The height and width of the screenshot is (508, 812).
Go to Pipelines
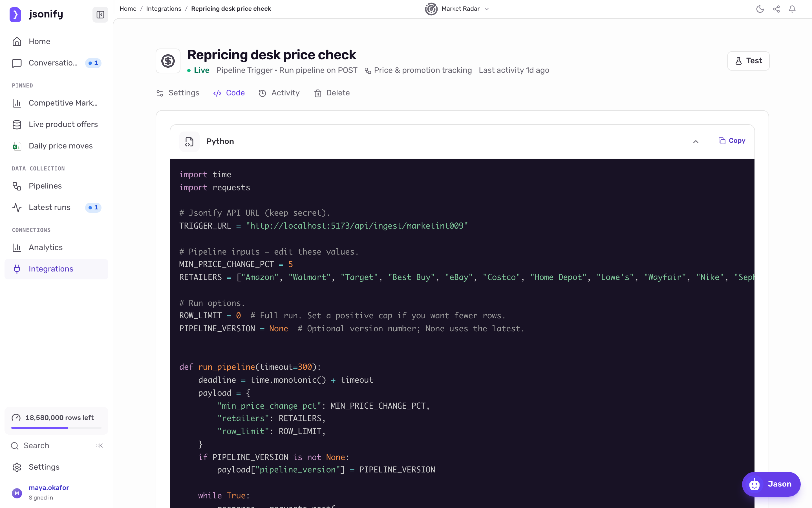(56, 186)
